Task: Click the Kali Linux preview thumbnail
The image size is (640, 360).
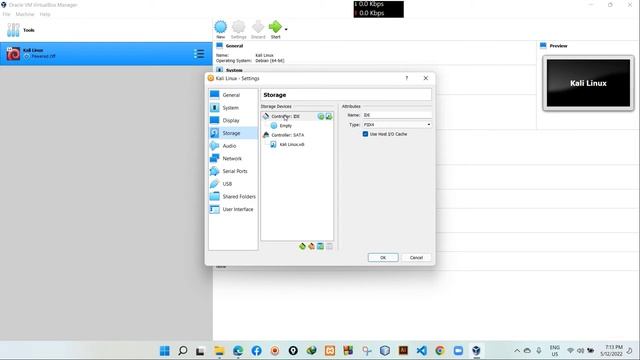Action: [588, 83]
